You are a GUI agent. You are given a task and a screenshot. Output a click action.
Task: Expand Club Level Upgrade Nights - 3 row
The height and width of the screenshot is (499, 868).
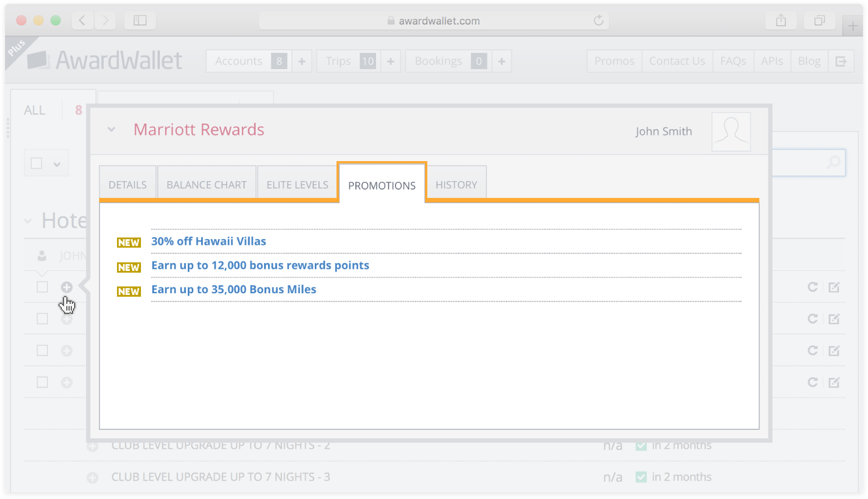(x=92, y=478)
